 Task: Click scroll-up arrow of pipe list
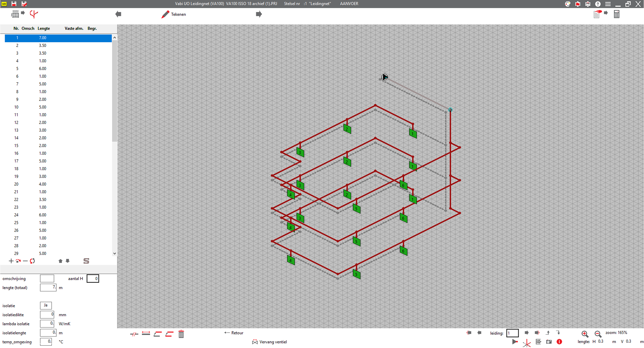point(115,38)
